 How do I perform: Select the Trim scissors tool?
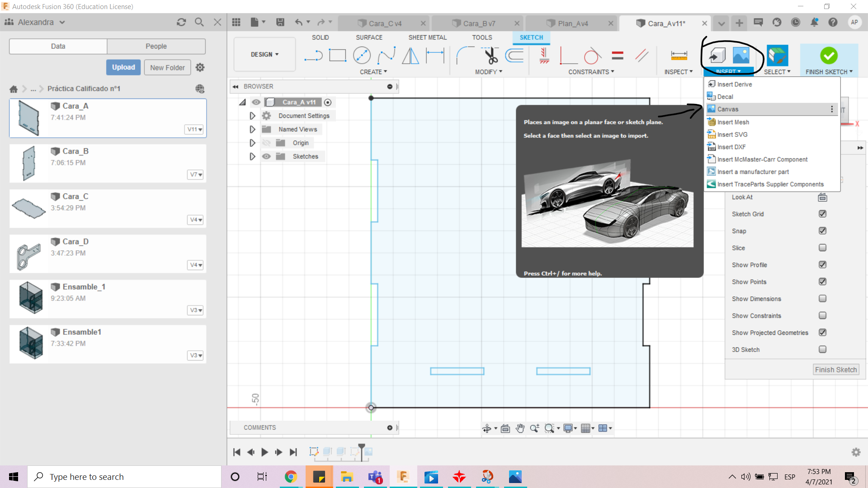[x=491, y=56]
